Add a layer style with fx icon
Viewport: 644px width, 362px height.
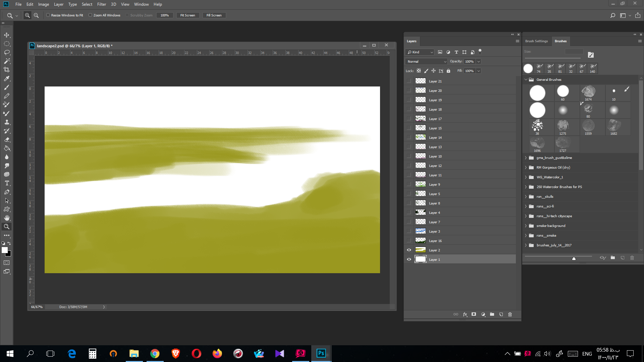(465, 314)
